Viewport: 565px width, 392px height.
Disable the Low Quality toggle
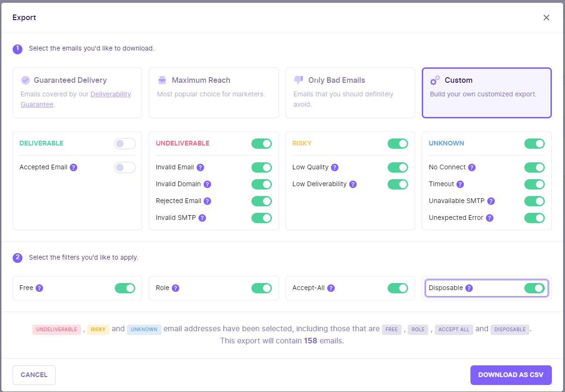pyautogui.click(x=398, y=167)
